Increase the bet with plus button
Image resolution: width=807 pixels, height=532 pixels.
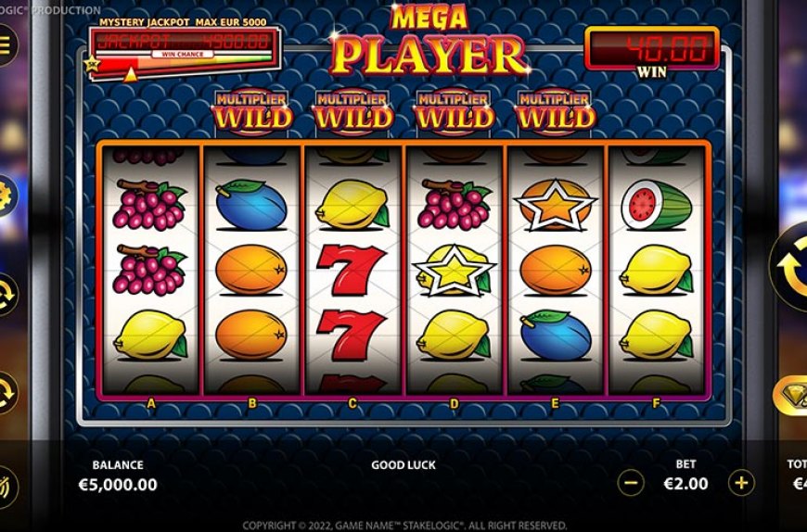click(x=741, y=483)
